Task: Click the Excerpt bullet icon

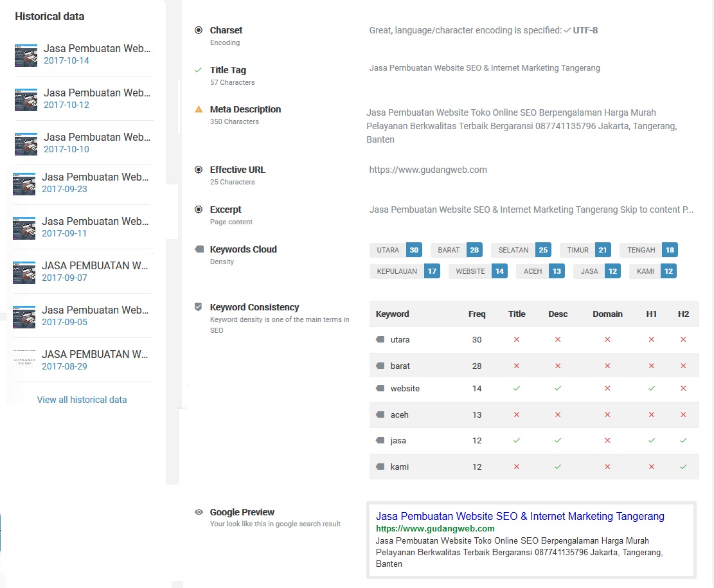Action: coord(199,209)
